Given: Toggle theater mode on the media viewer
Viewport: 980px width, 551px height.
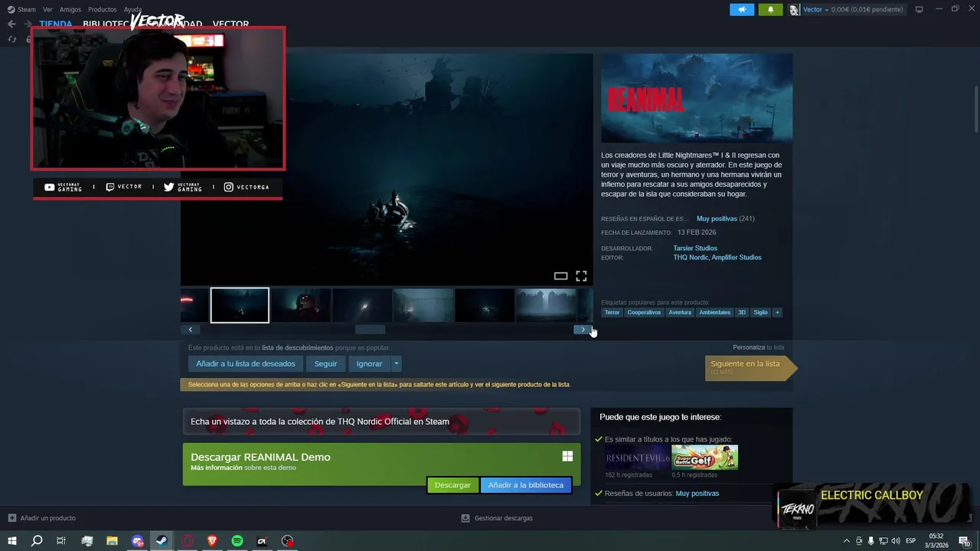Looking at the screenshot, I should pos(560,276).
